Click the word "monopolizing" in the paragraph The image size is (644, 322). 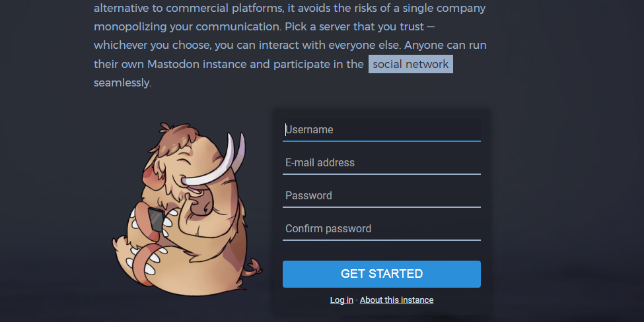click(x=129, y=27)
